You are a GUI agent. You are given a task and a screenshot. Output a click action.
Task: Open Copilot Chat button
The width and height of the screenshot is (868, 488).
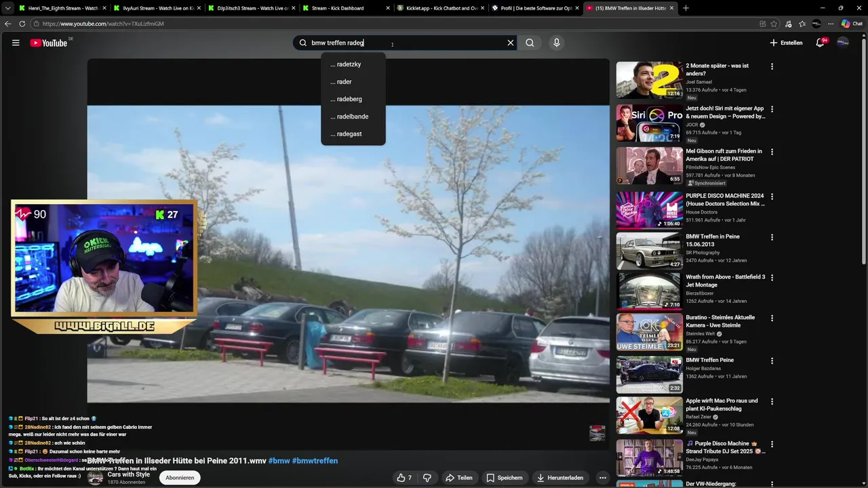click(852, 24)
